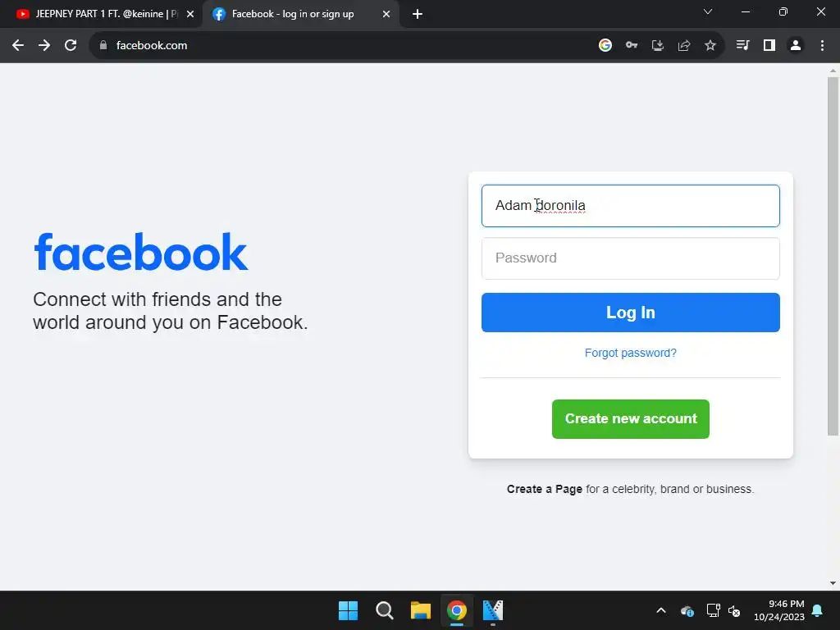Click the email field containing Adam doronila
Screen dimensions: 840x630
coord(631,206)
